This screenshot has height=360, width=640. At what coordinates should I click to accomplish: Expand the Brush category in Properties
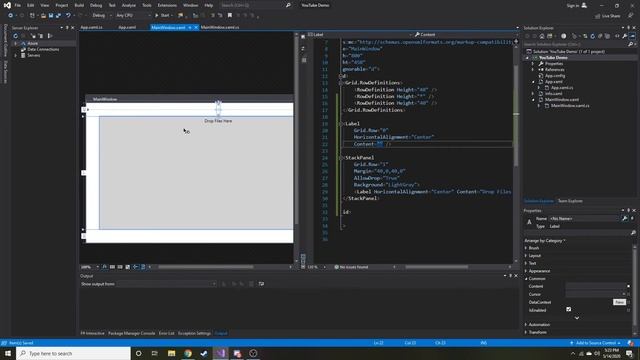click(x=526, y=248)
